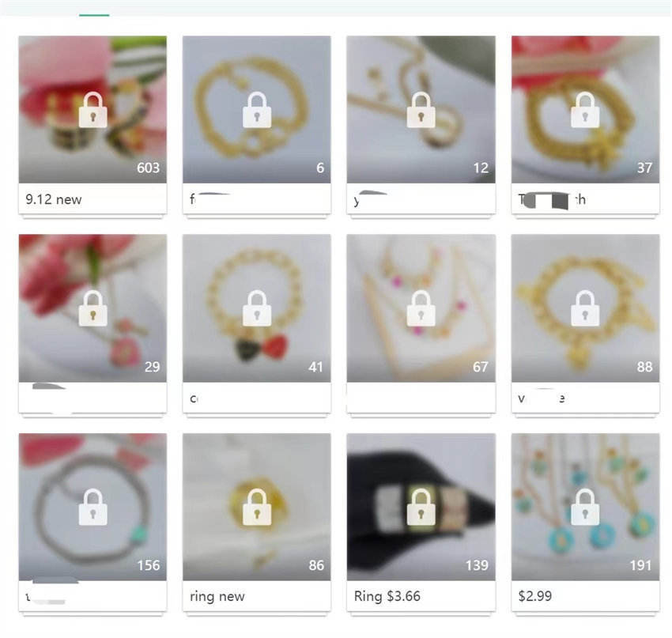Open the '9.12 new' album title

(x=54, y=199)
